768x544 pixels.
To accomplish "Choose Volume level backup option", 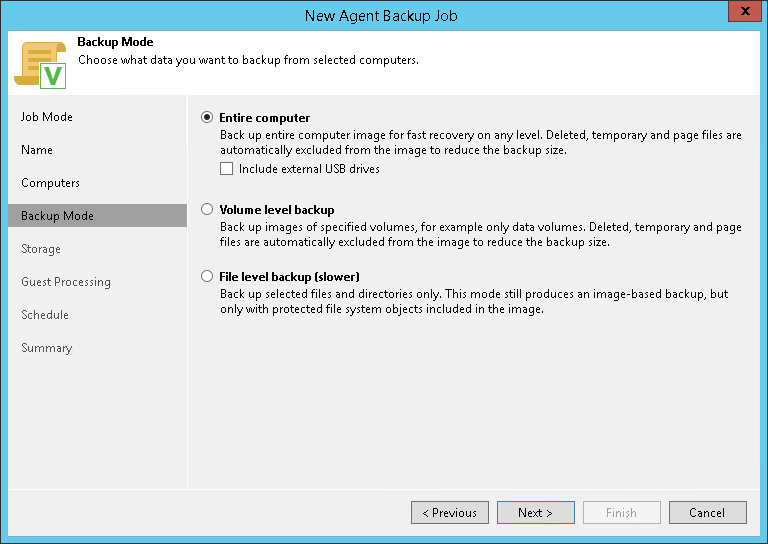I will point(207,210).
